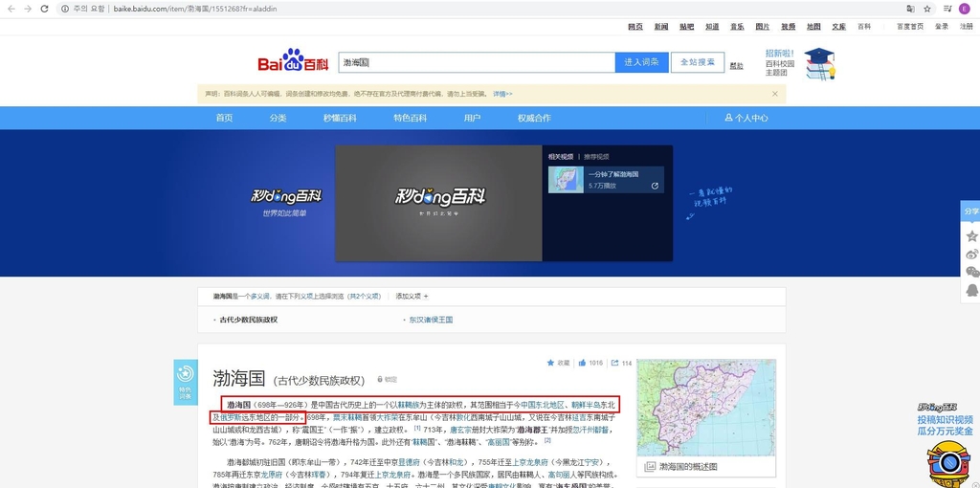This screenshot has height=488, width=980.
Task: Click the camera mascot contest icon
Action: 947,463
